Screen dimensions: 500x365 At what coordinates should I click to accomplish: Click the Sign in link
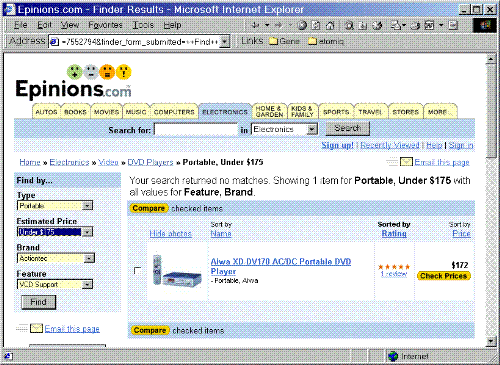click(x=461, y=145)
